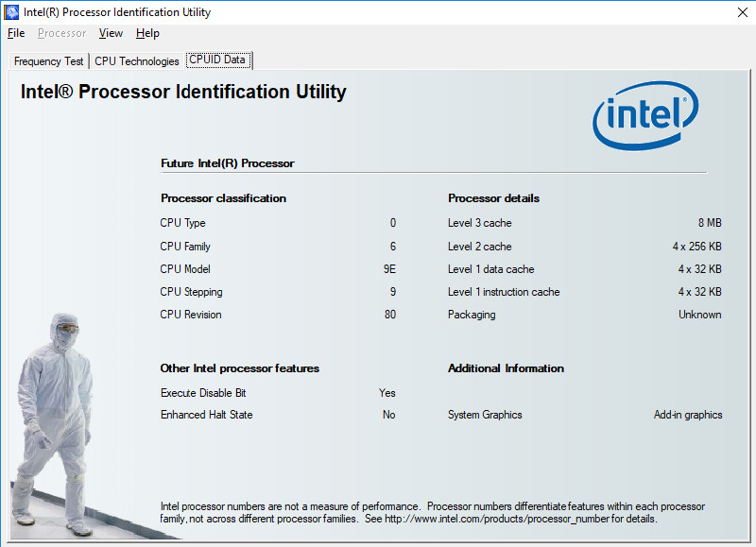Click the Execute Disable Bit value 'Yes'
The height and width of the screenshot is (547, 756).
pos(387,393)
